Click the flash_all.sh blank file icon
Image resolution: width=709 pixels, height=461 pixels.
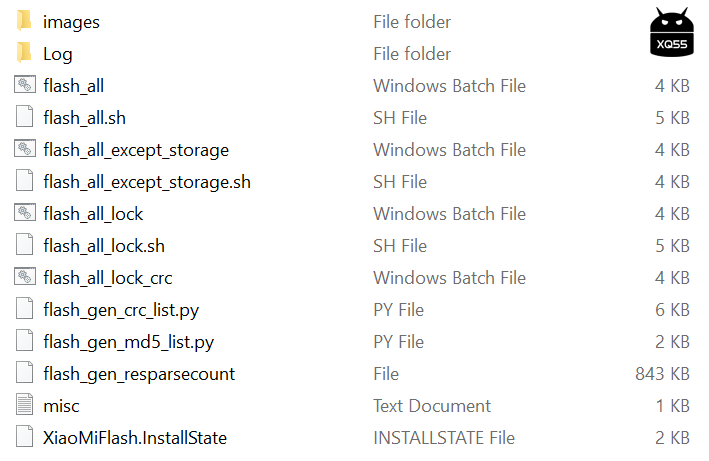(x=25, y=117)
